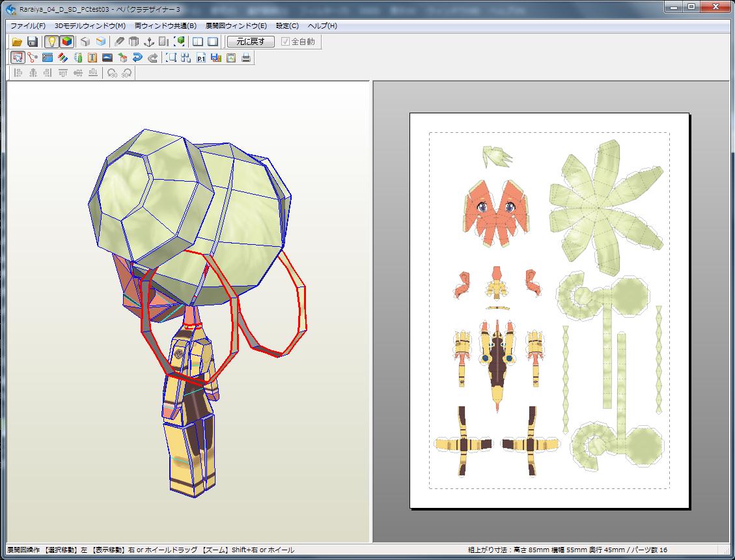Align parts to left edge icon

tap(18, 73)
